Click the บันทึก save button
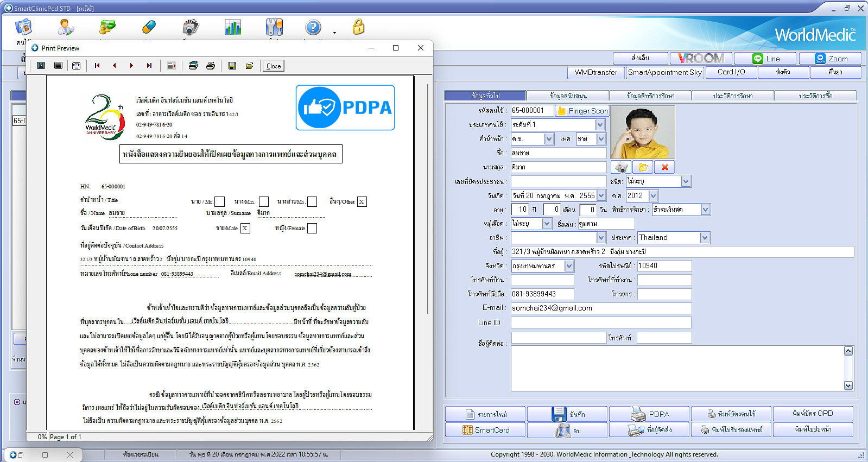This screenshot has width=868, height=462. click(567, 414)
